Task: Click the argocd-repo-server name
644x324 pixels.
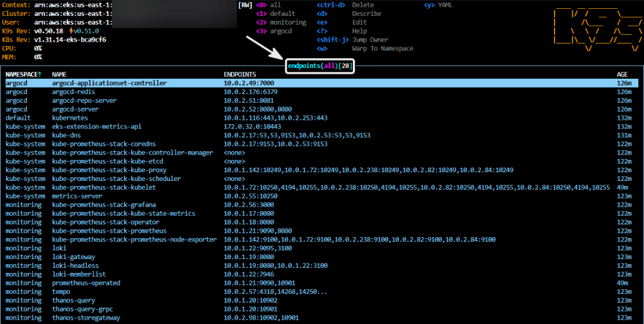Action: [84, 101]
